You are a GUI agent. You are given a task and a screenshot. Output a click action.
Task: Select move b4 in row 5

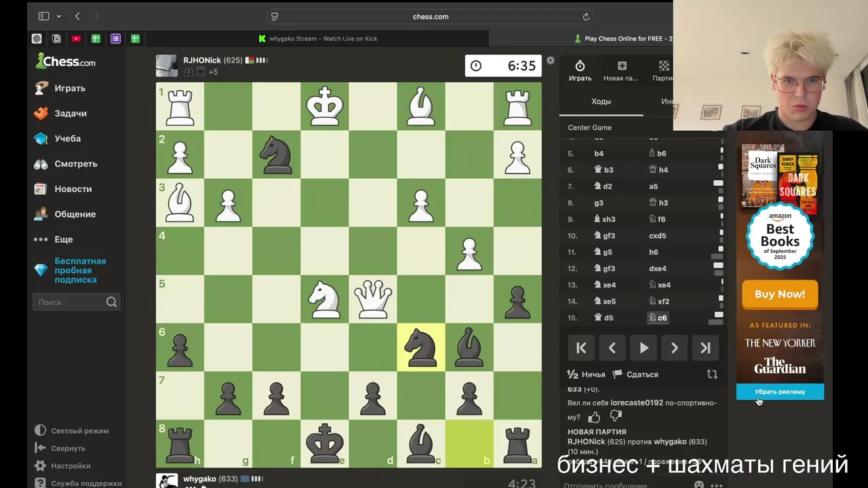click(x=599, y=153)
